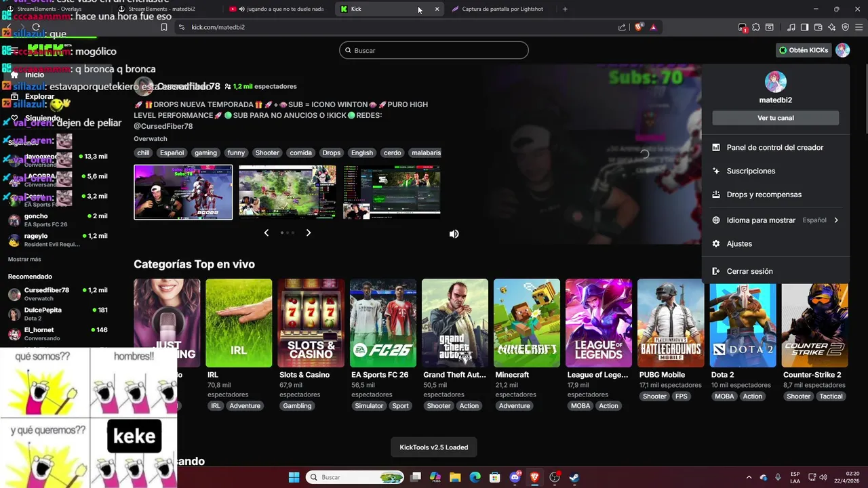868x488 pixels.
Task: Open a new browser tab
Action: (565, 9)
